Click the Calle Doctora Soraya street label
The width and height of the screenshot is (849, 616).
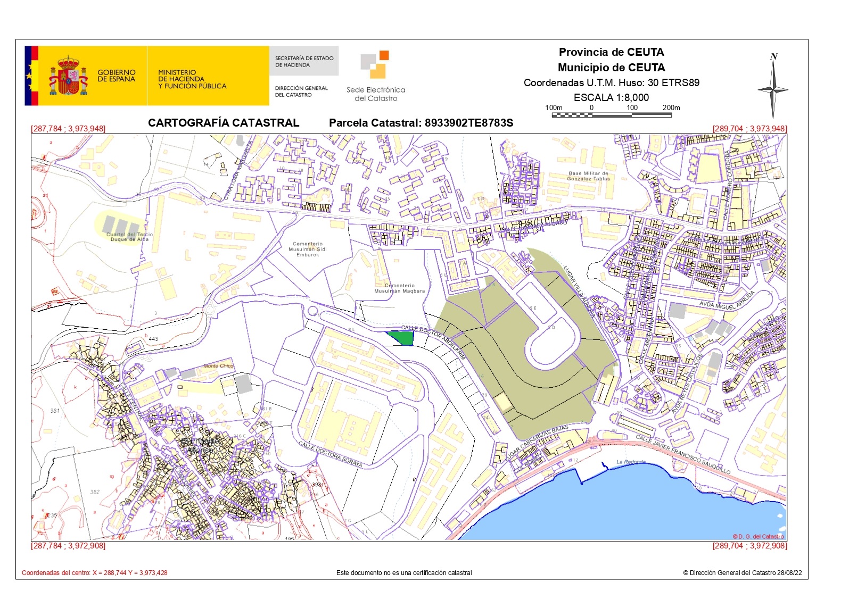click(x=330, y=454)
